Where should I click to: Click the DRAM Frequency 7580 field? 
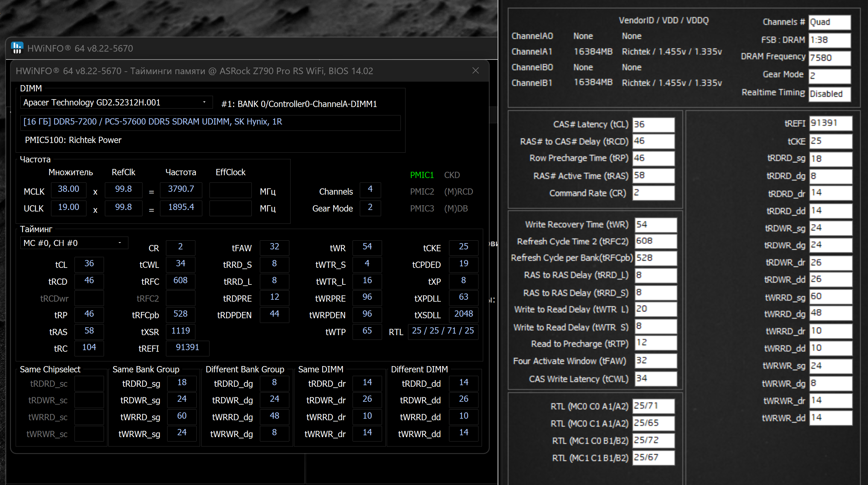pyautogui.click(x=829, y=58)
